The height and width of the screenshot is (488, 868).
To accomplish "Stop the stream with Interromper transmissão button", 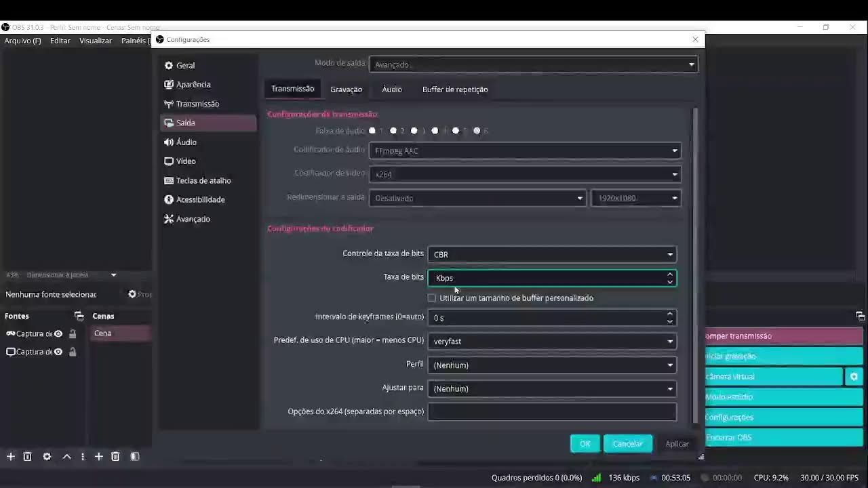I will click(x=784, y=336).
